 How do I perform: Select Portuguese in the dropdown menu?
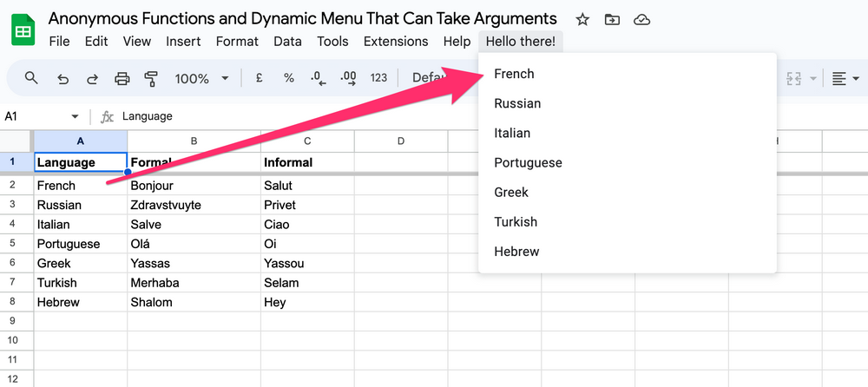tap(528, 162)
